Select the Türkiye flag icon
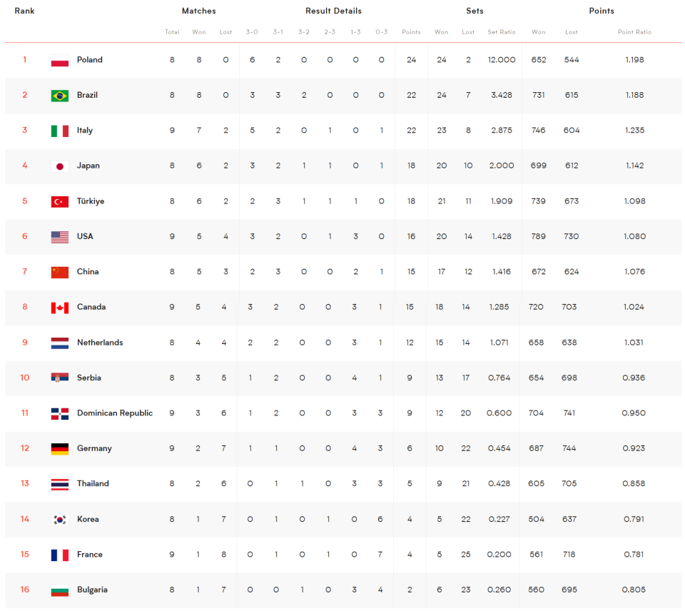The height and width of the screenshot is (616, 685). [60, 201]
